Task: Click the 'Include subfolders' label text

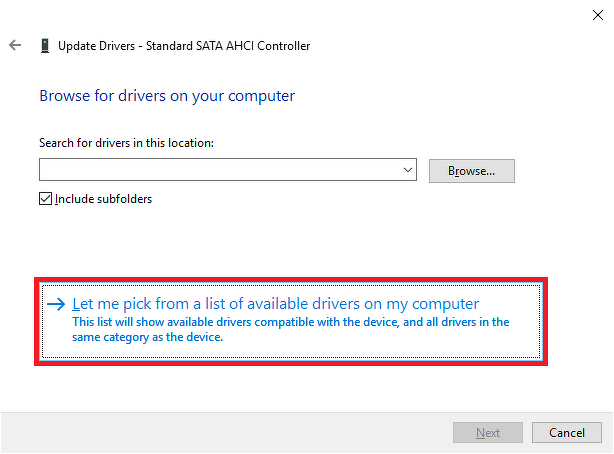Action: pos(103,199)
